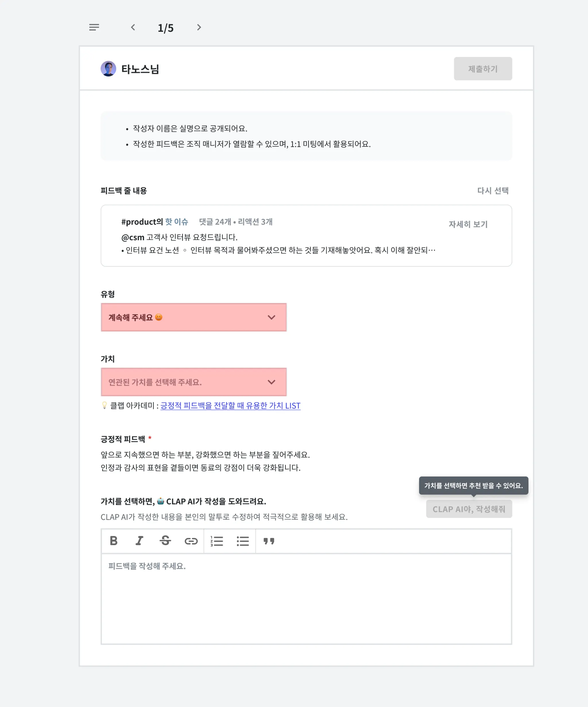Click 다시 선택 to reselect content
Image resolution: width=588 pixels, height=707 pixels.
click(x=492, y=191)
